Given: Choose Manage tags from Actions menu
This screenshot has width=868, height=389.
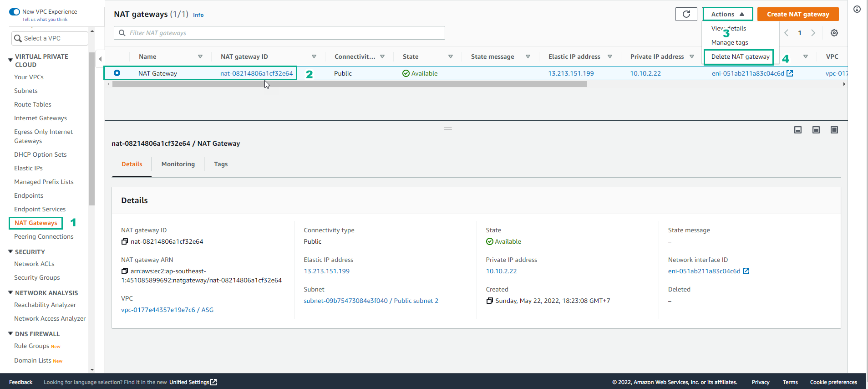Looking at the screenshot, I should [730, 42].
